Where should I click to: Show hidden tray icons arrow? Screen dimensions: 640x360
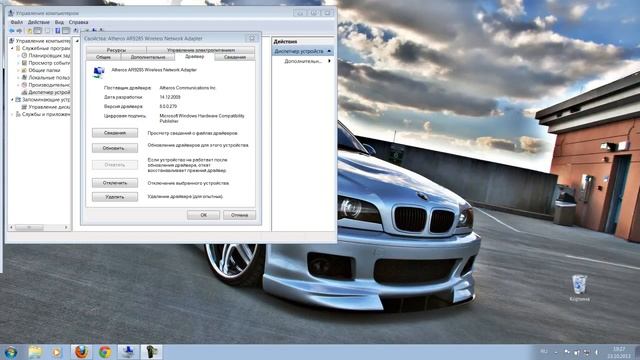click(x=556, y=352)
